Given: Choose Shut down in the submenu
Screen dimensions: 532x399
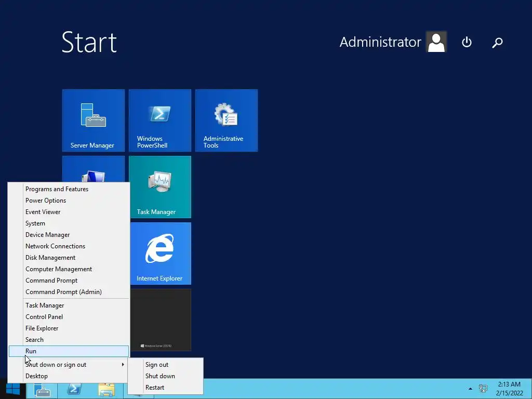Looking at the screenshot, I should coord(166,376).
